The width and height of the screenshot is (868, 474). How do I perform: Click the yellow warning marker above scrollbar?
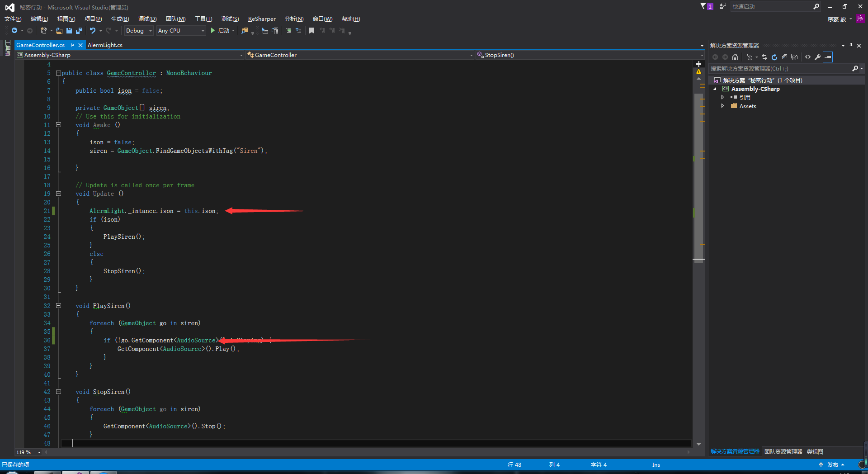pos(699,71)
